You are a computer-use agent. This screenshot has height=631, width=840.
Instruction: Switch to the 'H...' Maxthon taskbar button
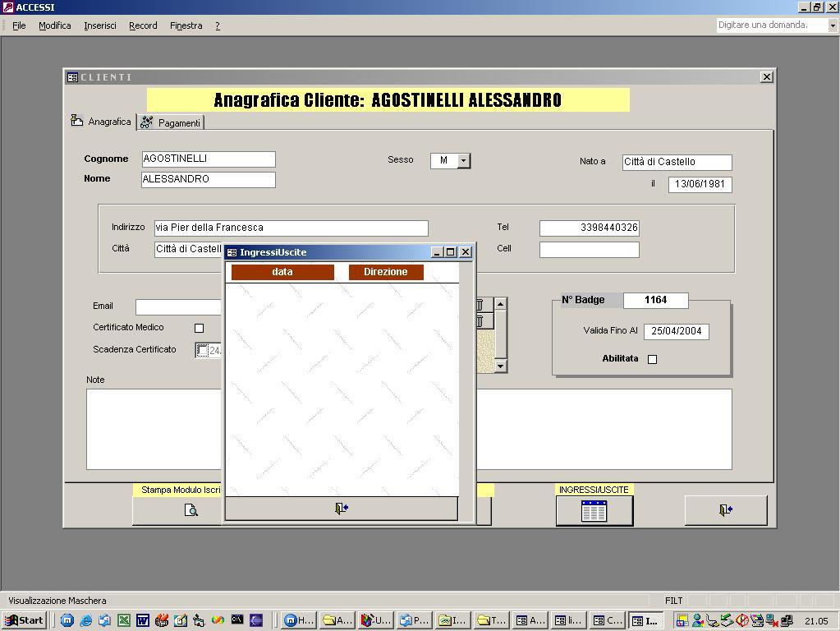pos(299,620)
